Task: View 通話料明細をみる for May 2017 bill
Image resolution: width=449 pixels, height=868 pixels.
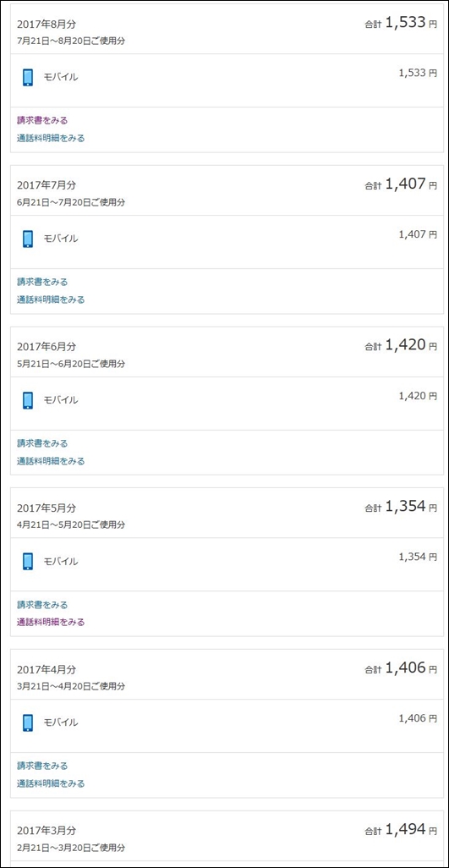Action: click(51, 622)
